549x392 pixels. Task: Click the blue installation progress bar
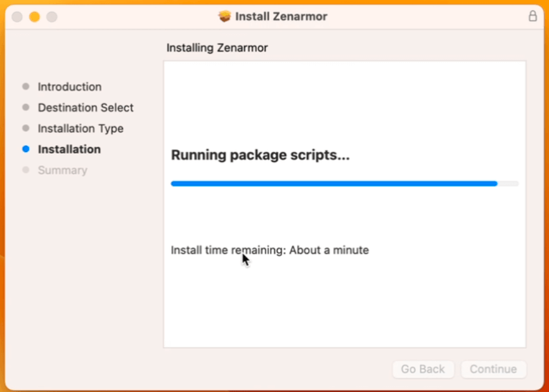334,184
